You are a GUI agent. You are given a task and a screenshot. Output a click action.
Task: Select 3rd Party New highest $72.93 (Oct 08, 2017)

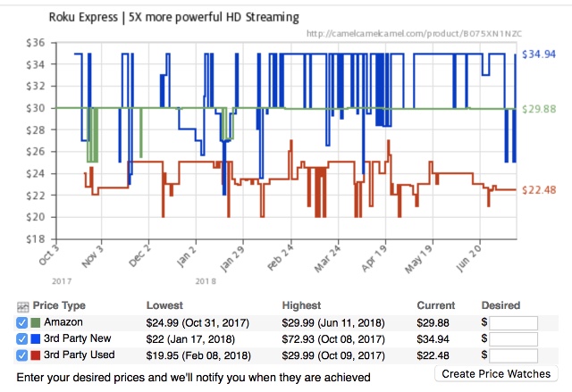(333, 339)
